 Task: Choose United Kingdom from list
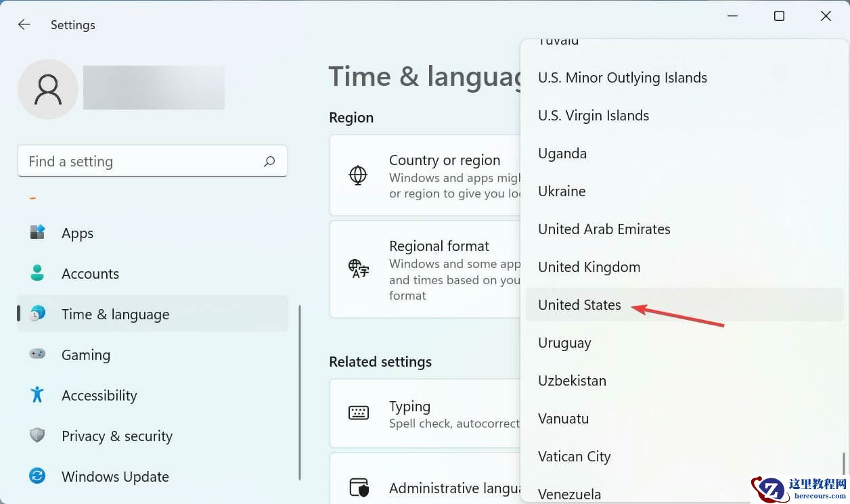pos(684,267)
